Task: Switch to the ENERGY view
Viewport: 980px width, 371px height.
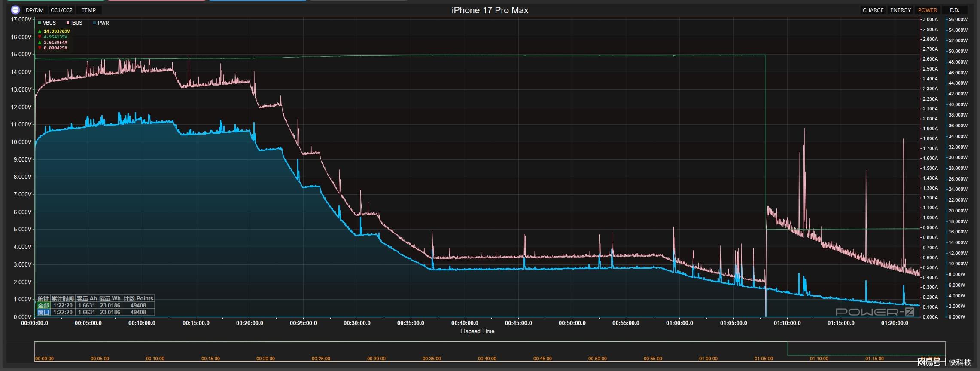Action: (900, 10)
